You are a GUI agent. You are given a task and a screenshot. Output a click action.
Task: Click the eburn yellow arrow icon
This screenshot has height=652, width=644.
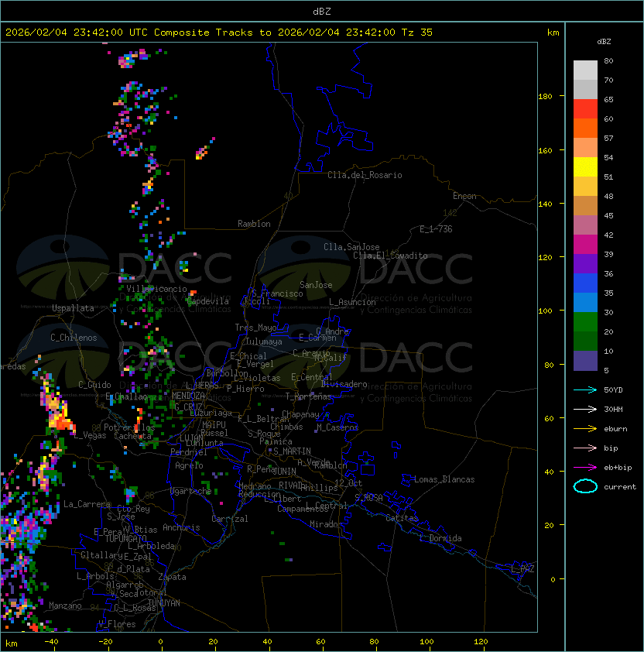coord(585,429)
